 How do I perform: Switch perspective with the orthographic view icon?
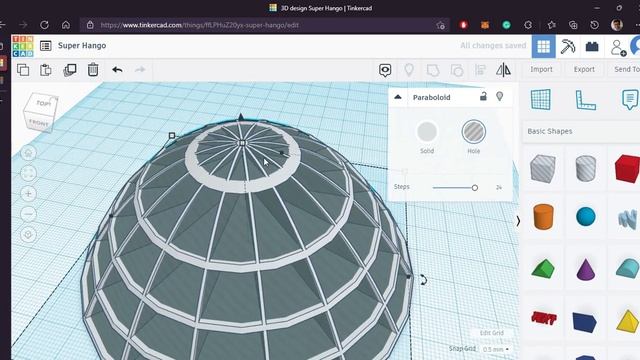(28, 235)
